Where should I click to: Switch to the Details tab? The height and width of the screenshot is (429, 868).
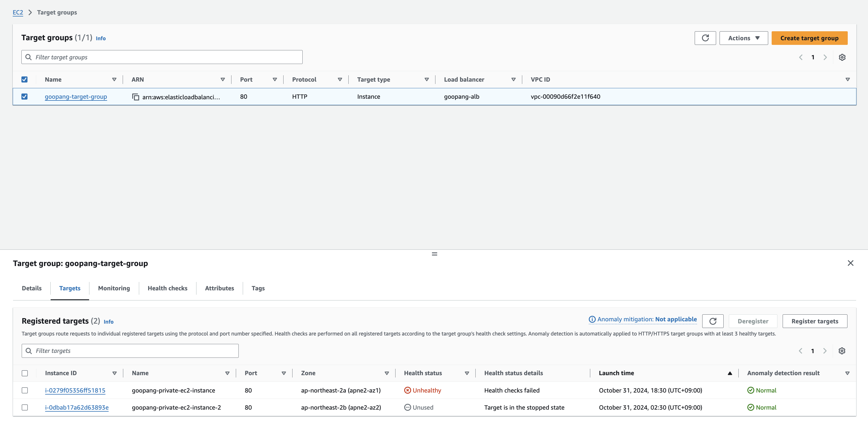tap(32, 288)
